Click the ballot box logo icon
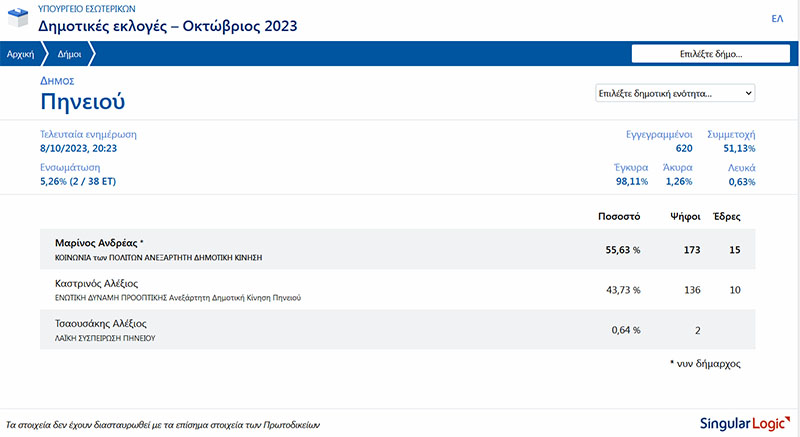The image size is (800, 437). pyautogui.click(x=17, y=18)
